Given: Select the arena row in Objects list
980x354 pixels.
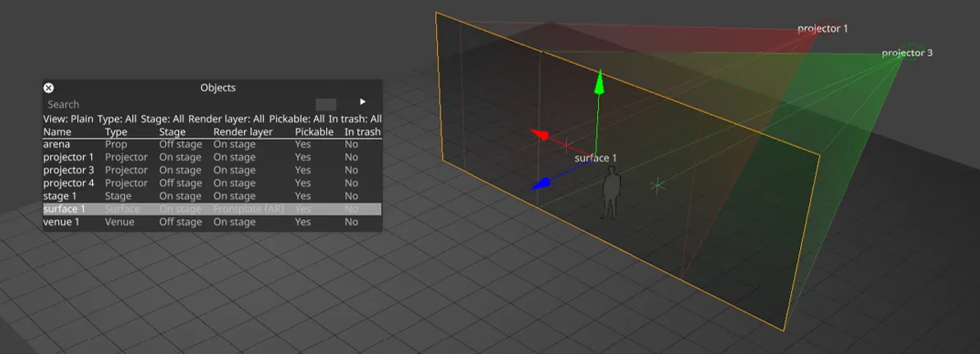Looking at the screenshot, I should tap(213, 145).
